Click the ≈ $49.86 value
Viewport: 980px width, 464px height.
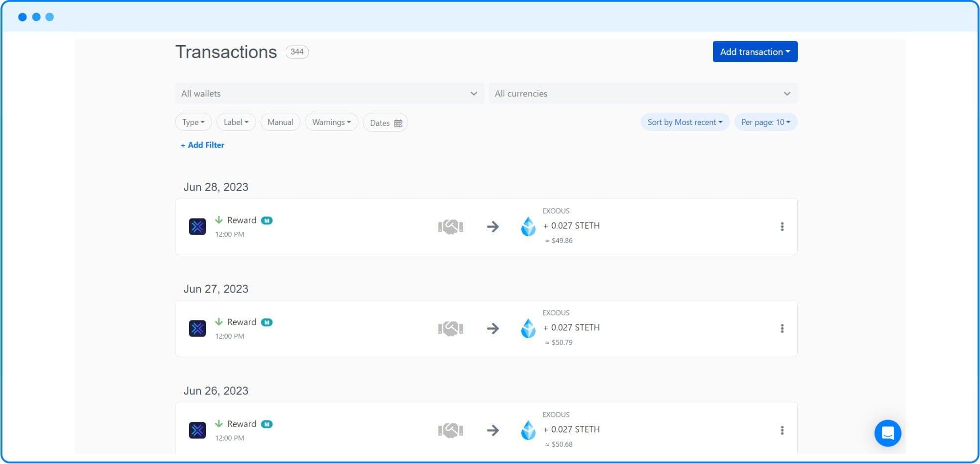pyautogui.click(x=559, y=241)
